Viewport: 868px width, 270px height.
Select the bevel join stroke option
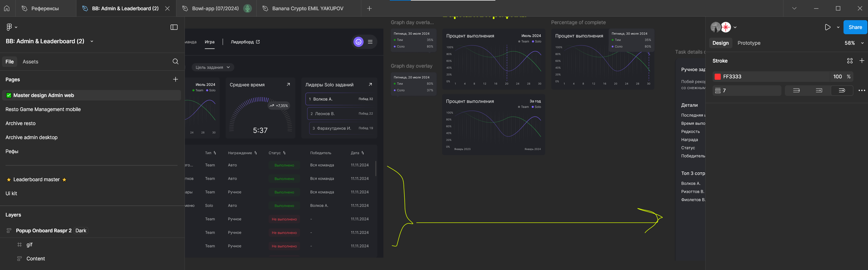819,91
